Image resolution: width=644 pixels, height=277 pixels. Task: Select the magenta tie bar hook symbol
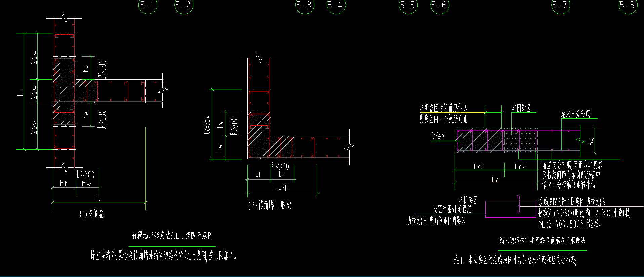click(x=518, y=204)
